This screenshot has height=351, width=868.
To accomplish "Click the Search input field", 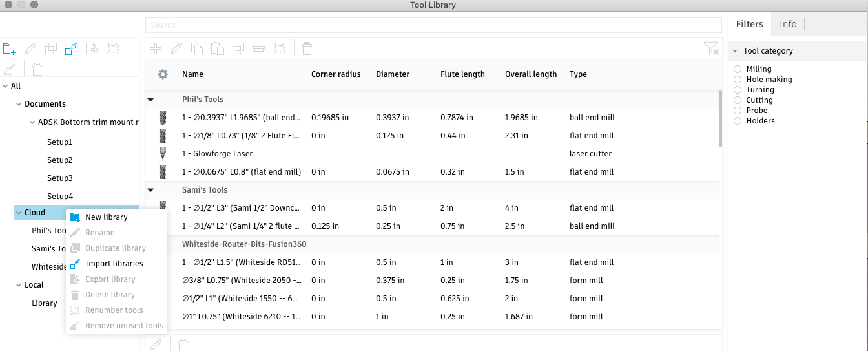I will coord(433,25).
